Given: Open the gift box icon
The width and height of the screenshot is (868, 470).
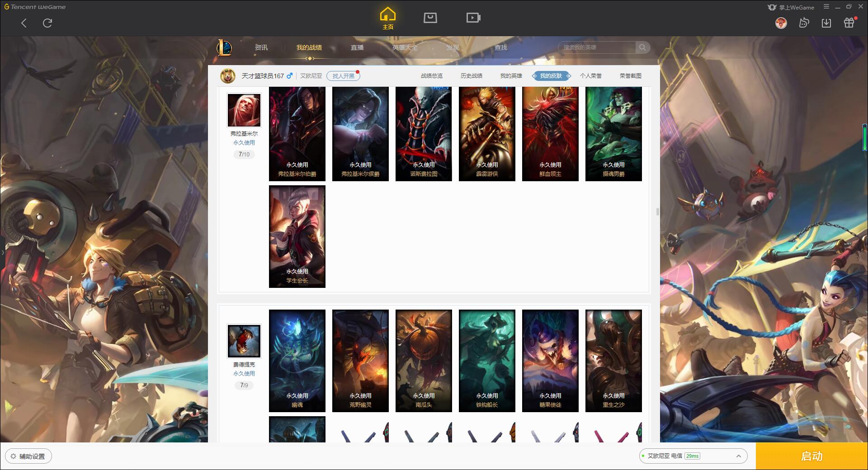Looking at the screenshot, I should (849, 23).
